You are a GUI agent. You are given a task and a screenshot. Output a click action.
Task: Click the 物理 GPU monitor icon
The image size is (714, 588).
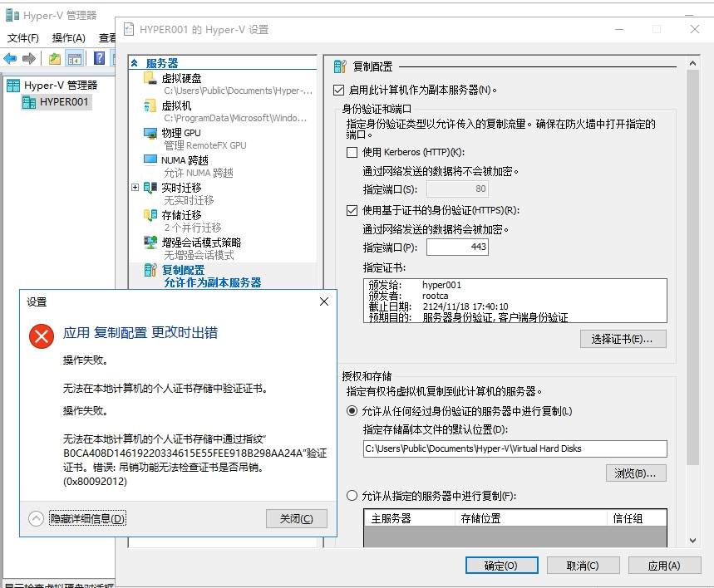click(x=150, y=134)
